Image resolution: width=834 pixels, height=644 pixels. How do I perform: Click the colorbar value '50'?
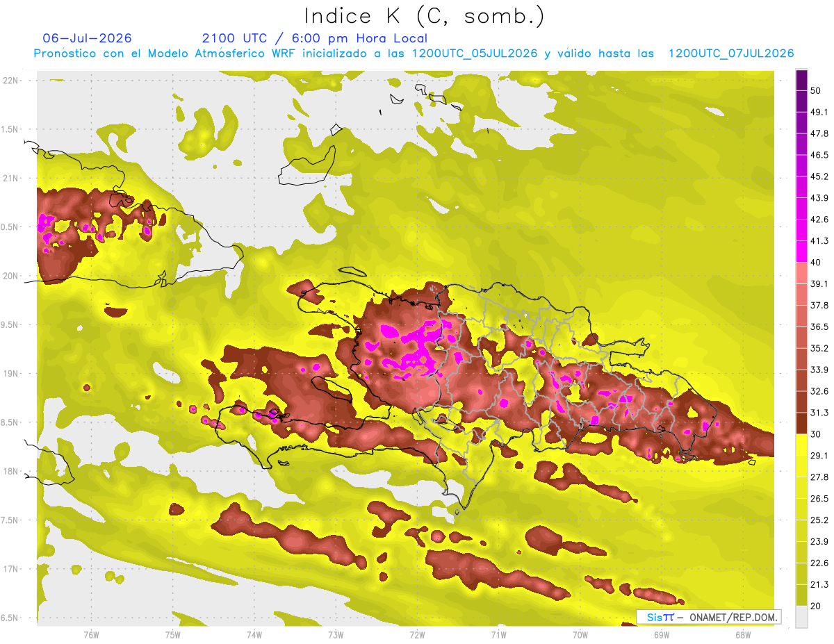(817, 90)
